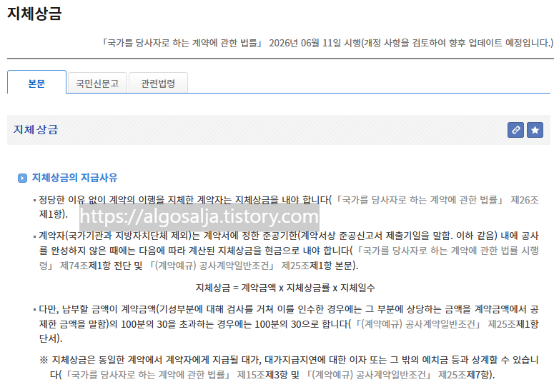Image resolution: width=554 pixels, height=392 pixels.
Task: Click the blue arrow bullet beside 지체상금의 지급사유
Action: point(22,178)
